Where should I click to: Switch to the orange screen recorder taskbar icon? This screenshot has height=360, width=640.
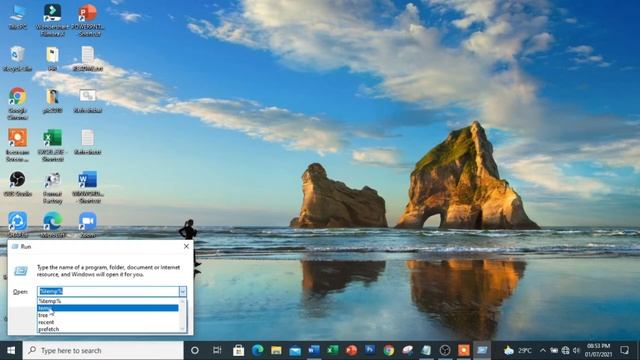[x=464, y=350]
